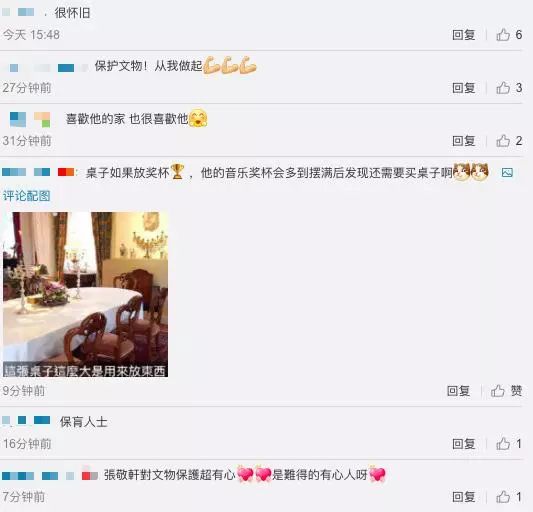The width and height of the screenshot is (533, 512).
Task: Click the image icon beside the trophy comment
Action: click(507, 173)
